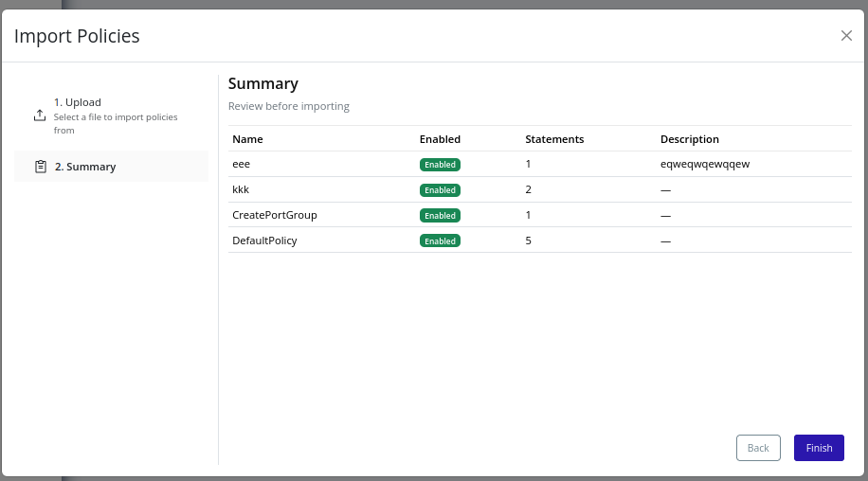Image resolution: width=868 pixels, height=481 pixels.
Task: Click the Enabled badge for kkk
Action: (440, 190)
